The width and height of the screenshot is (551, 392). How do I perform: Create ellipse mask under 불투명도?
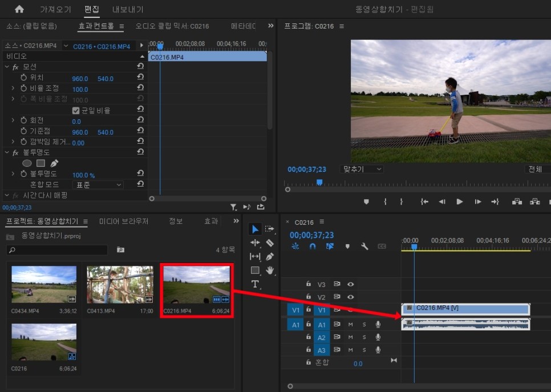[x=27, y=163]
